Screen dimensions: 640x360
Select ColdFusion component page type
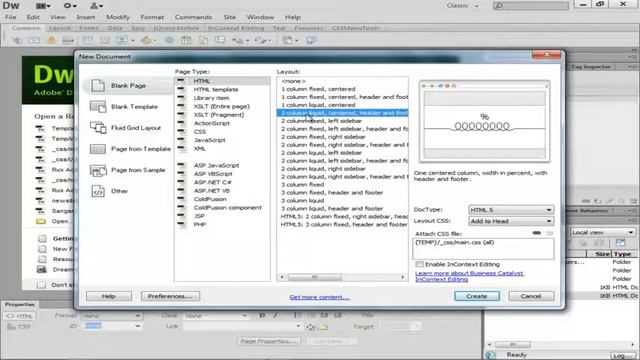(x=228, y=208)
